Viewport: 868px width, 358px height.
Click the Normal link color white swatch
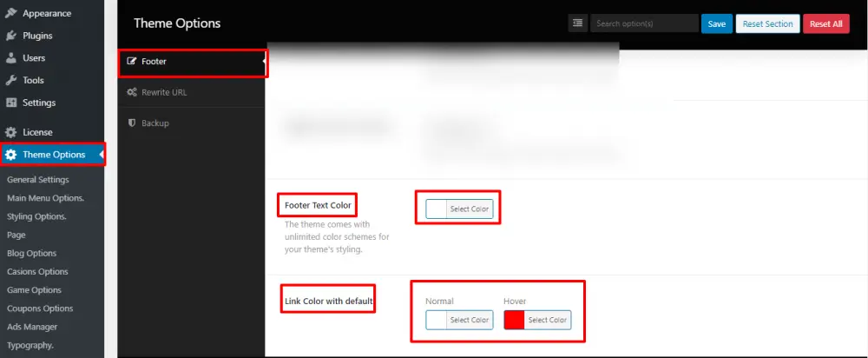[437, 320]
